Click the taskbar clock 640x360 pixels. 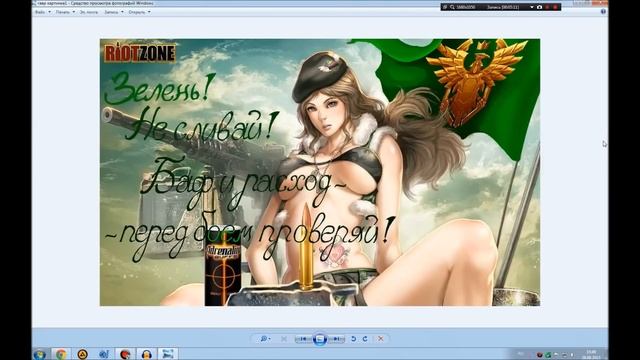coord(591,354)
